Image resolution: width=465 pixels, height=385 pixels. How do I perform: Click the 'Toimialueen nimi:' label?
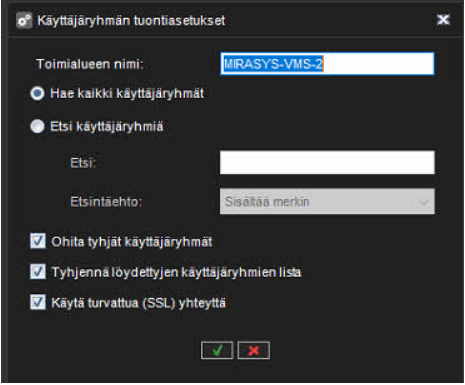coord(90,64)
